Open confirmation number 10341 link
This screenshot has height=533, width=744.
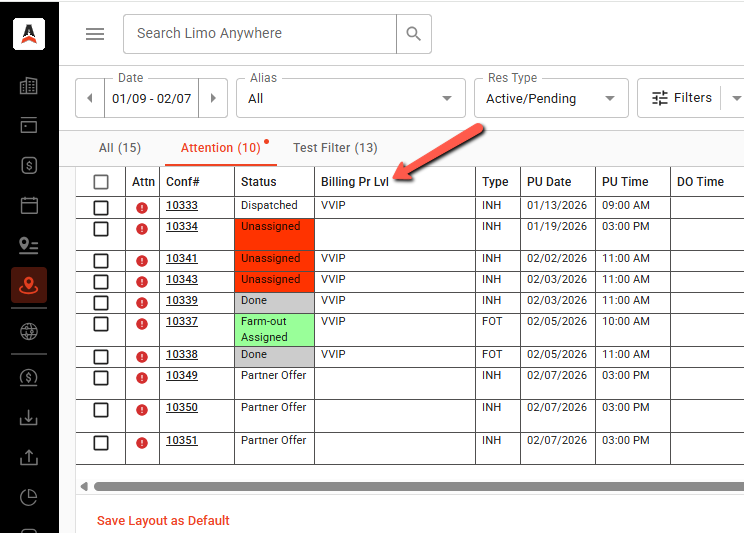182,258
